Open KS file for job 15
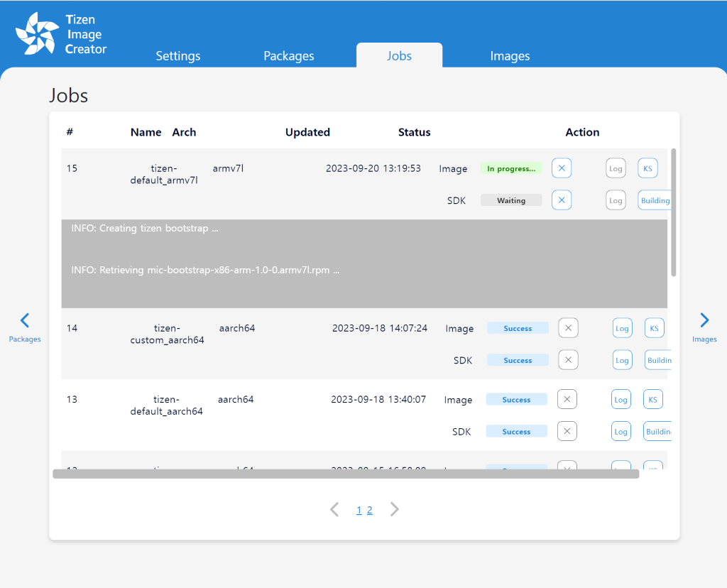 (x=647, y=168)
